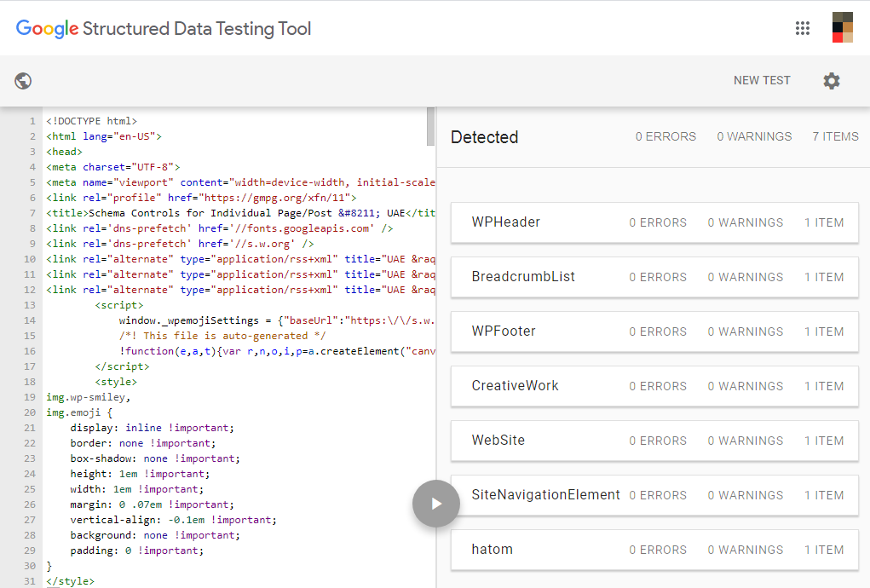Click the Google account avatar
The image size is (870, 588).
click(x=842, y=28)
